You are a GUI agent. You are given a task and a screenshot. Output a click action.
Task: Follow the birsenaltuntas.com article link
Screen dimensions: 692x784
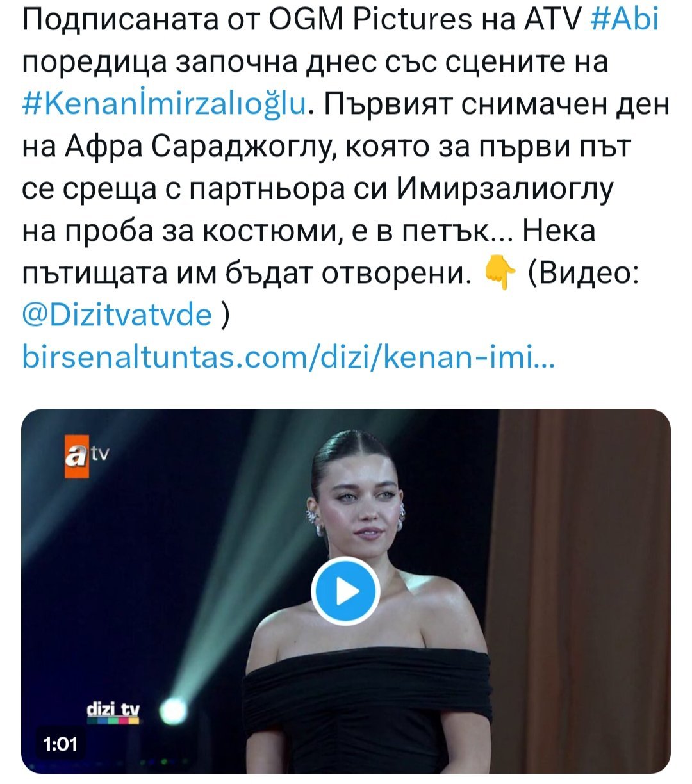287,357
